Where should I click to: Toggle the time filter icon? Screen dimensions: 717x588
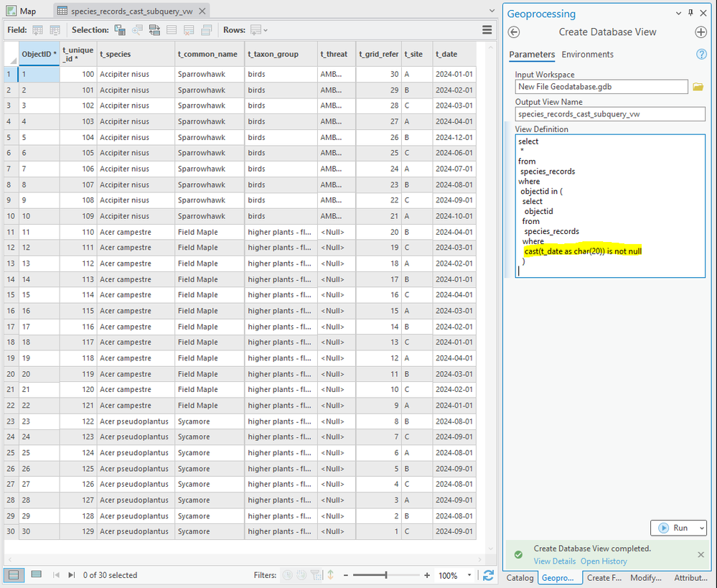(x=287, y=575)
